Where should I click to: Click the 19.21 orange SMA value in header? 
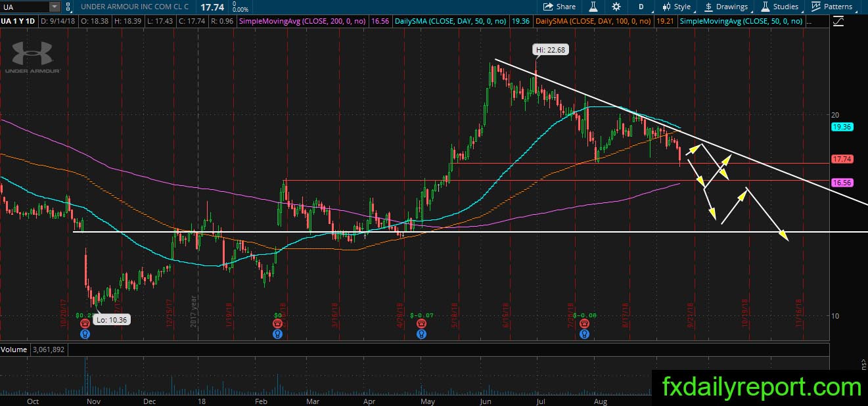[666, 22]
